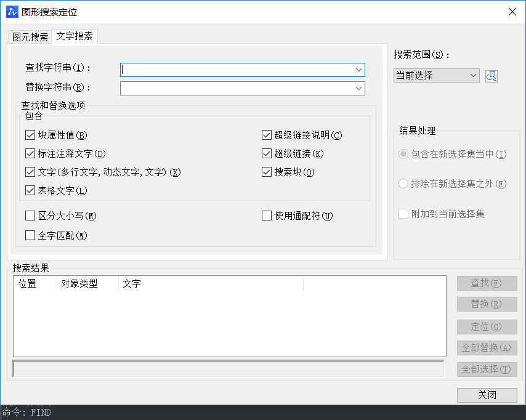
Task: Check the 全字匹配 checkbox
Action: click(x=30, y=235)
